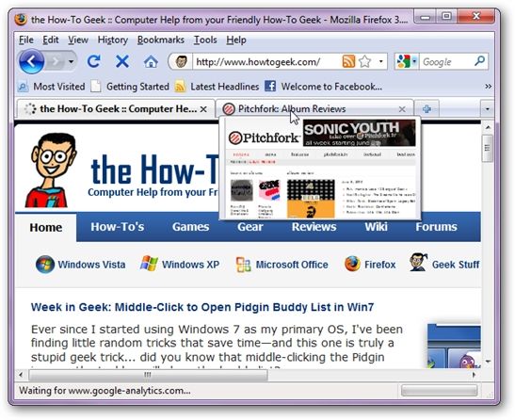515x420 pixels.
Task: Open the Latest Headlines feed bookmark
Action: point(217,87)
